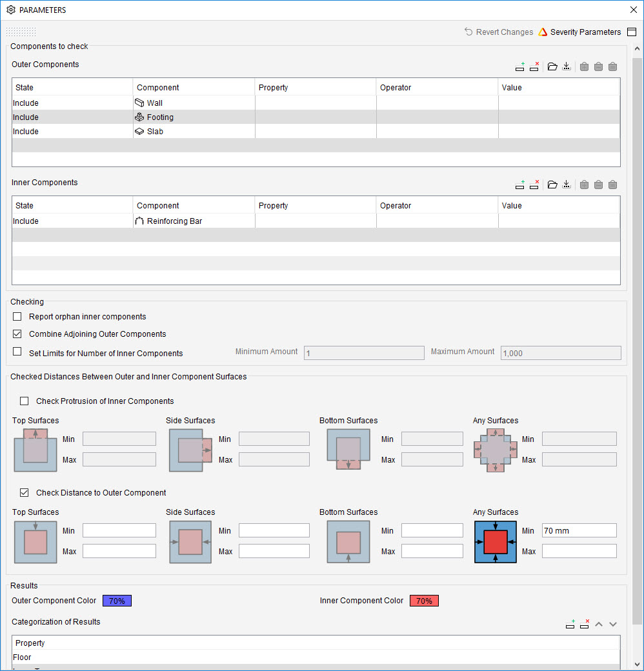Viewport: 644px width, 671px height.
Task: Enable Report orphan inner components
Action: [x=17, y=317]
